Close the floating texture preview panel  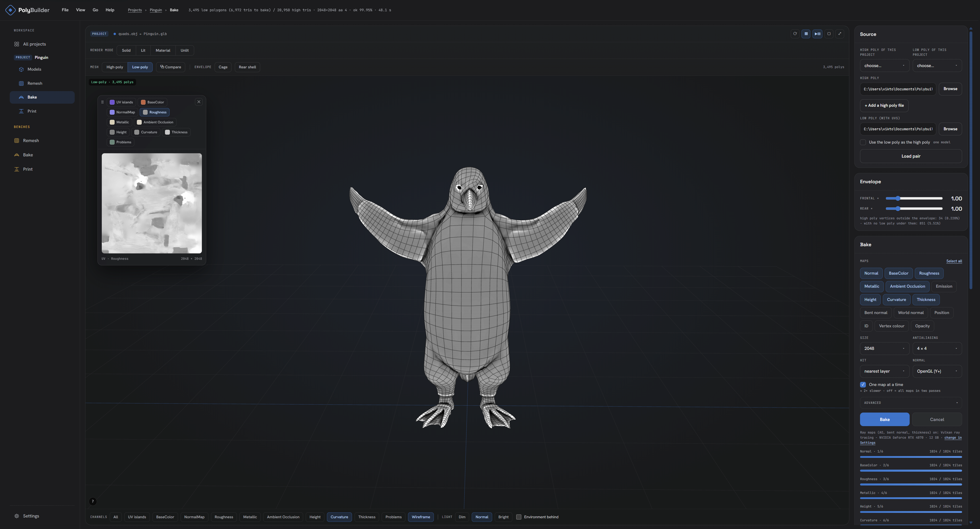tap(199, 102)
